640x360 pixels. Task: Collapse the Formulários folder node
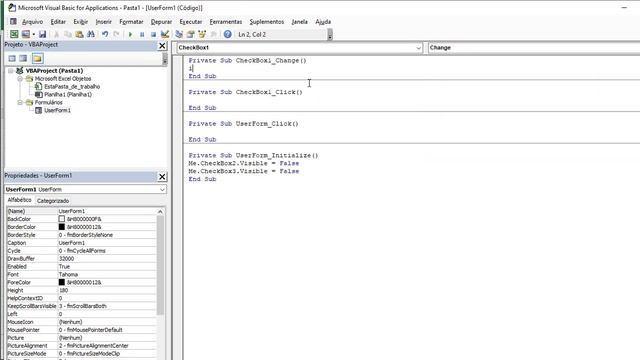pos(20,102)
